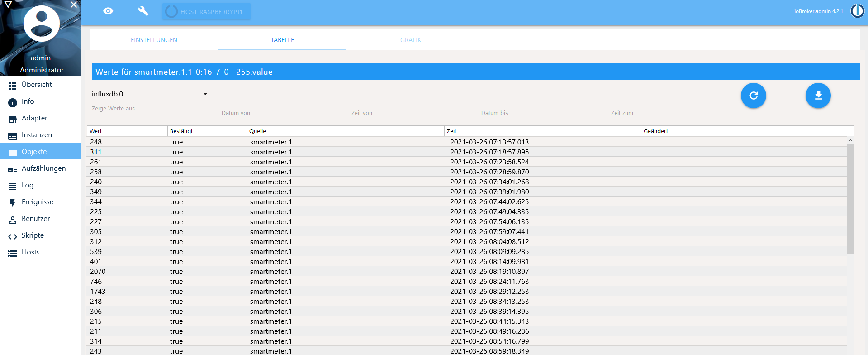This screenshot has height=355, width=868.
Task: Click timestamp 2021-03-26 07:44:02.625
Action: 489,201
